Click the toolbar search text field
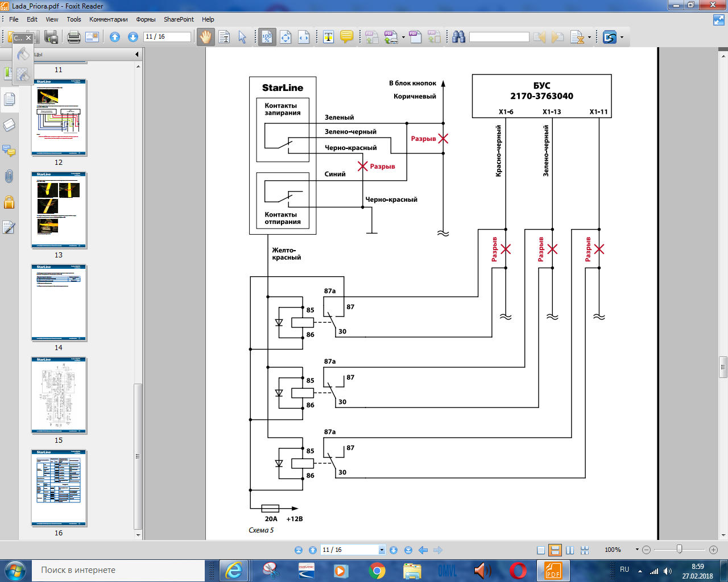 point(499,37)
